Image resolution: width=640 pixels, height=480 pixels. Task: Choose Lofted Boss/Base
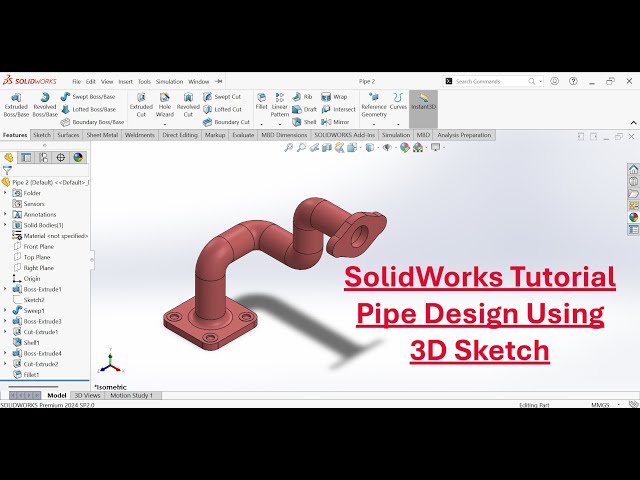(88, 109)
